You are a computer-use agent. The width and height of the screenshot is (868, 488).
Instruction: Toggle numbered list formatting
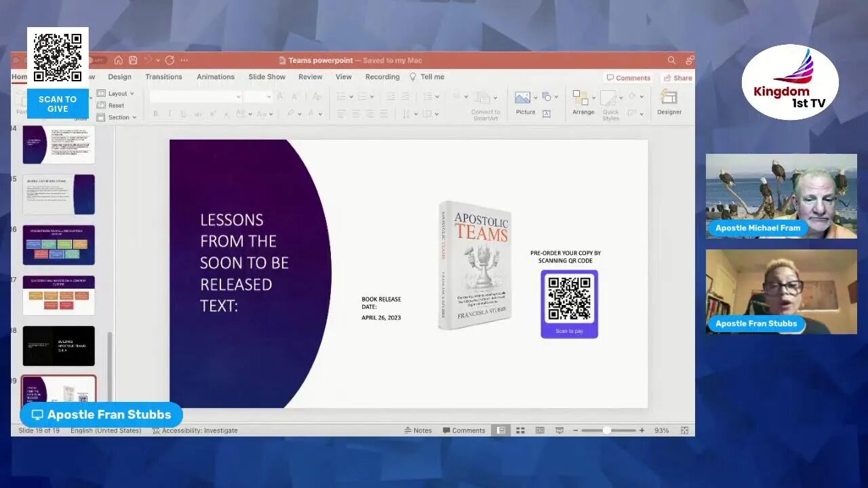363,96
